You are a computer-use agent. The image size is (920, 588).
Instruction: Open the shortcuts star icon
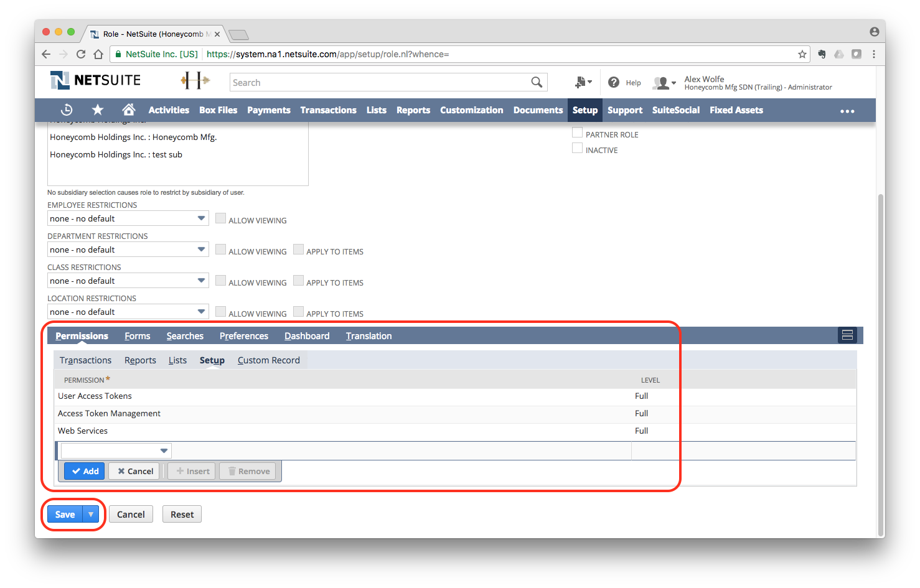click(x=98, y=110)
